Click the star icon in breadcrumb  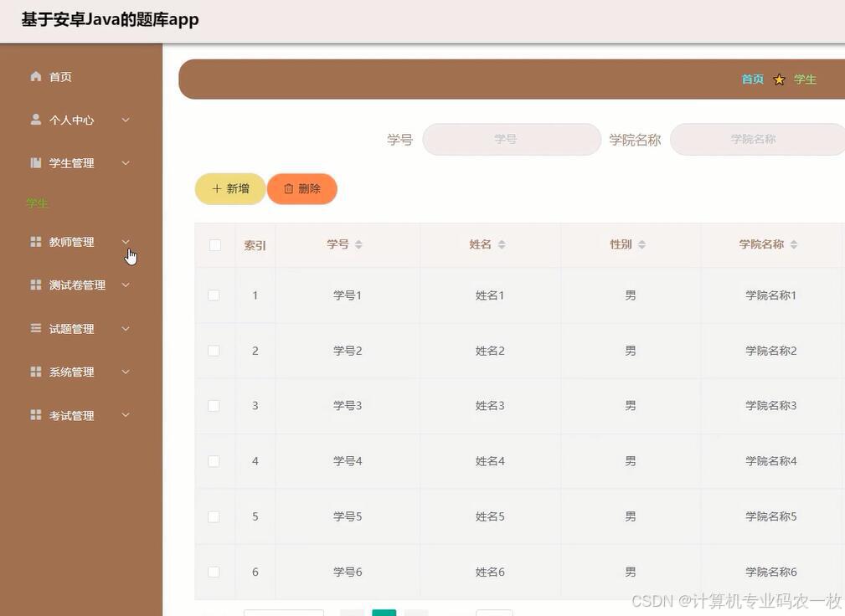(779, 80)
